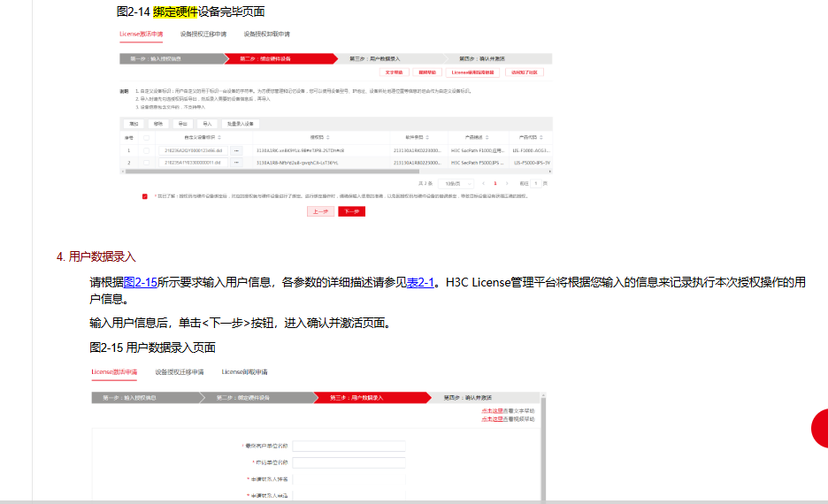This screenshot has width=828, height=504.
Task: Toggle the red agreement checkbox below the table
Action: coord(145,196)
